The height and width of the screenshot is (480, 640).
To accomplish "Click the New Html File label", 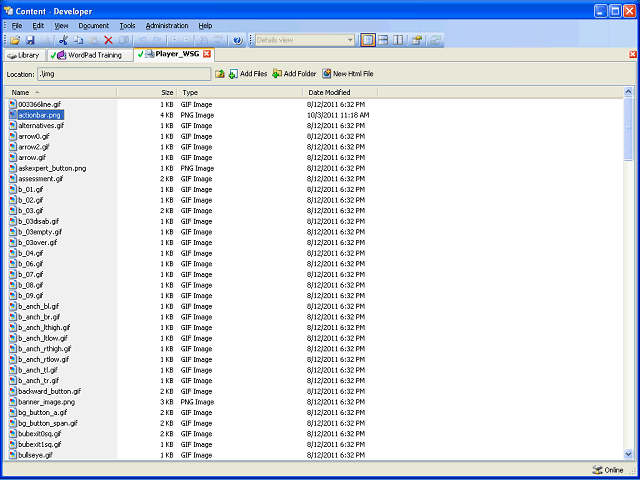I will click(x=353, y=74).
